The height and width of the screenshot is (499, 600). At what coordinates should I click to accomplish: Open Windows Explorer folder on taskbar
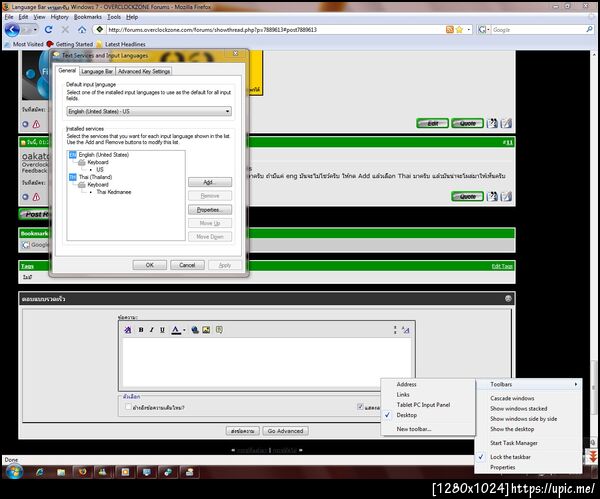point(61,472)
